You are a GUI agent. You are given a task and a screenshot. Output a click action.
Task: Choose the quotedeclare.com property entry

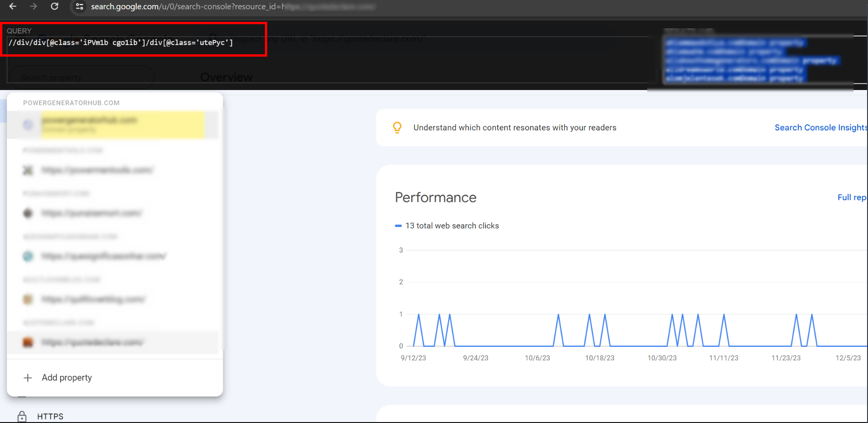pyautogui.click(x=93, y=343)
